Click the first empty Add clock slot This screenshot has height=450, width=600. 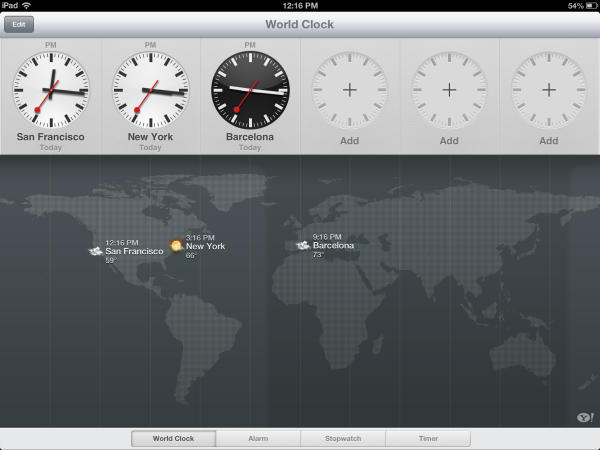click(x=349, y=90)
